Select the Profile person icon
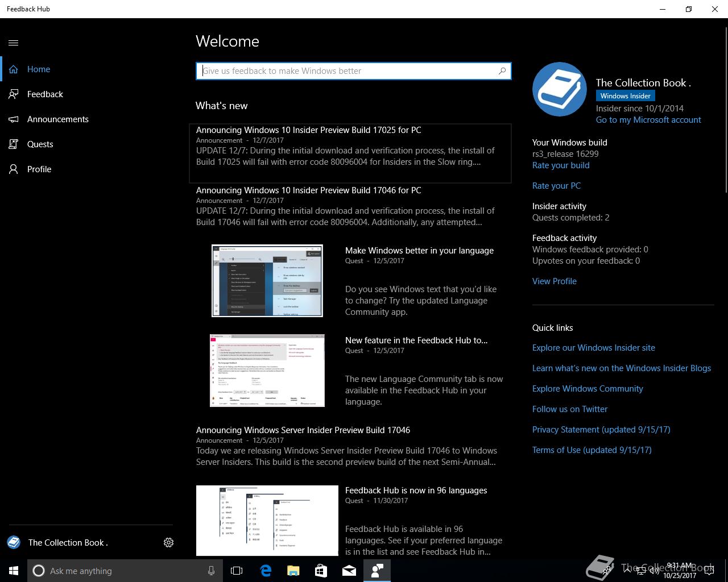The height and width of the screenshot is (582, 728). [14, 169]
